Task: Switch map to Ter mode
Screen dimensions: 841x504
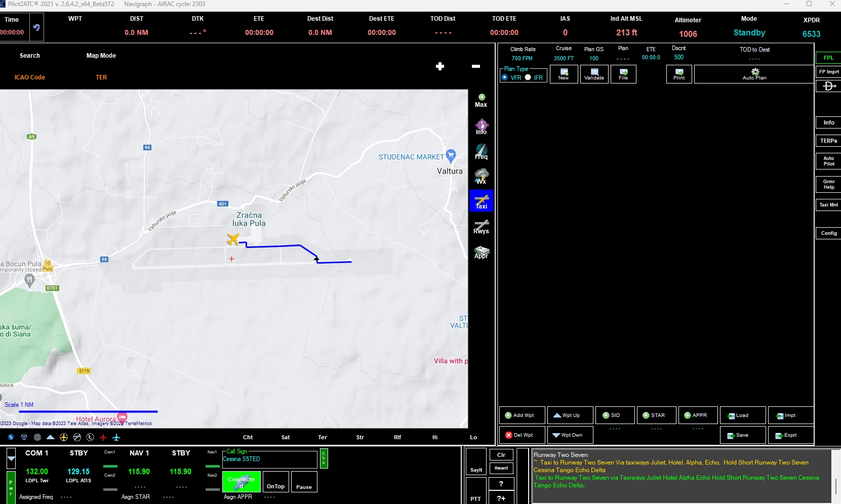Action: (x=323, y=437)
